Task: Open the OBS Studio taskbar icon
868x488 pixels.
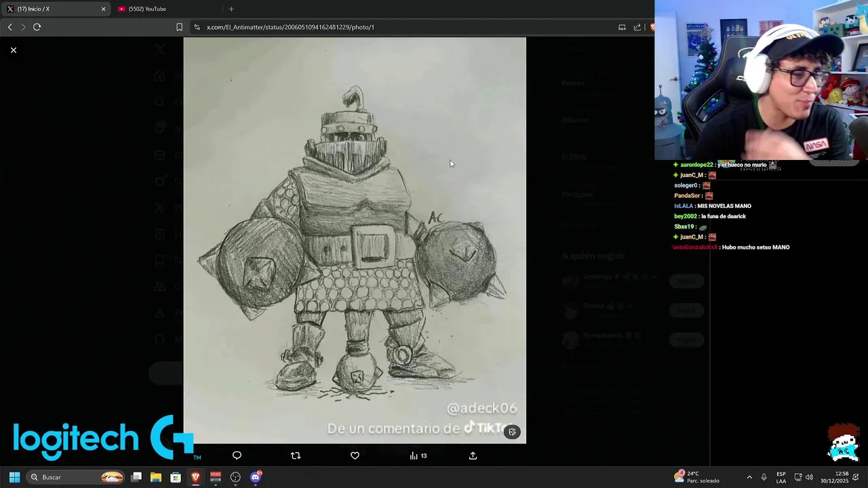Action: (x=235, y=477)
